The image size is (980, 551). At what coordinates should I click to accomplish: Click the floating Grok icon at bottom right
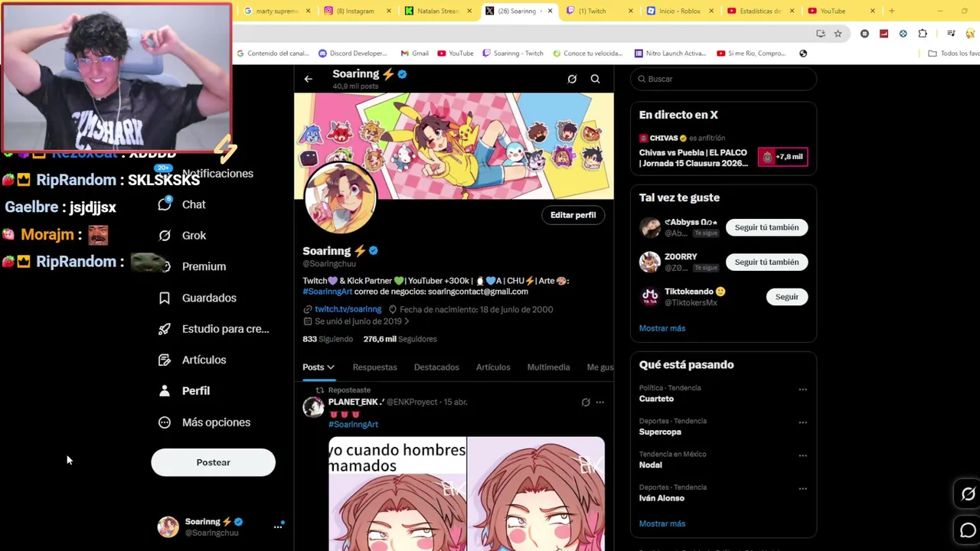(968, 494)
